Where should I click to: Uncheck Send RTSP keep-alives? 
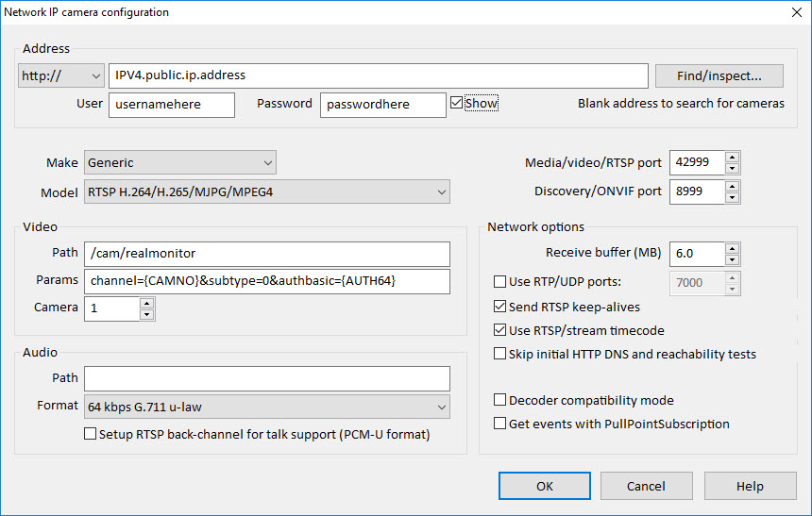click(x=499, y=307)
